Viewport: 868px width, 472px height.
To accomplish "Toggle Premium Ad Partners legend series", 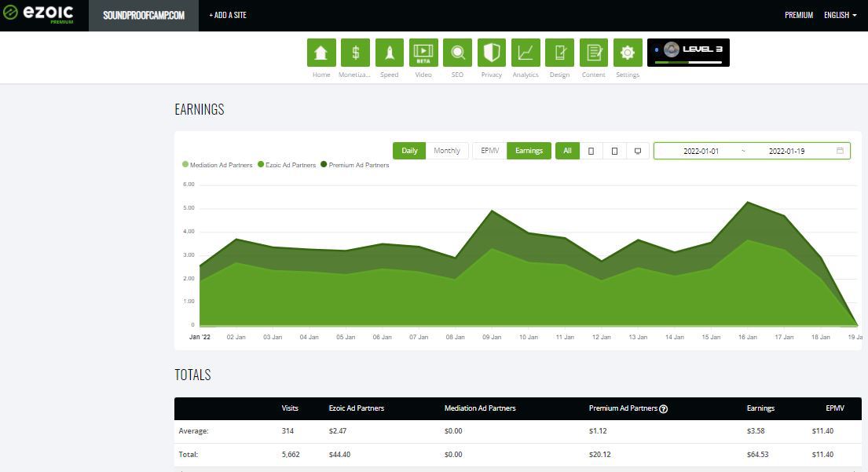I will click(x=355, y=165).
